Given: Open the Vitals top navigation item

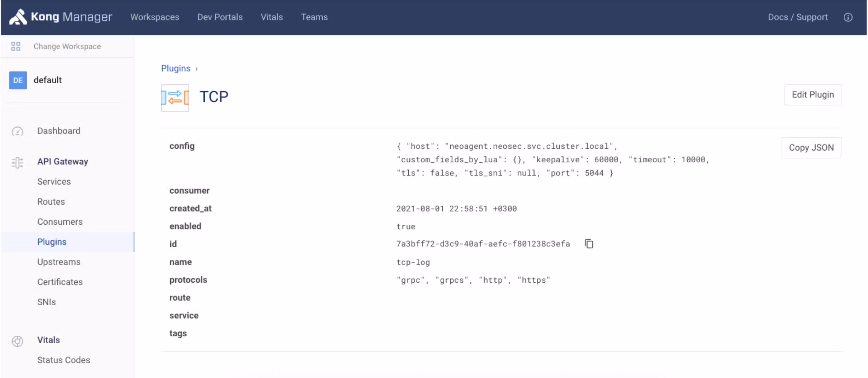Looking at the screenshot, I should tap(272, 17).
